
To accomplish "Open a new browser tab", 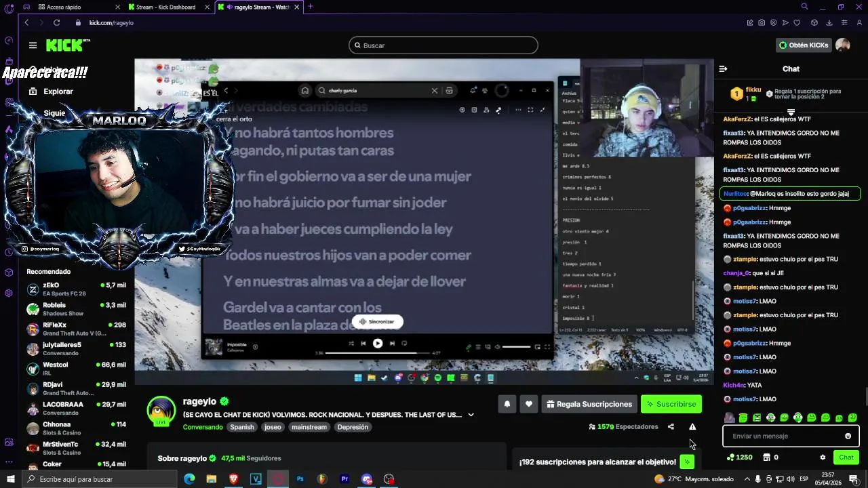I will [310, 7].
